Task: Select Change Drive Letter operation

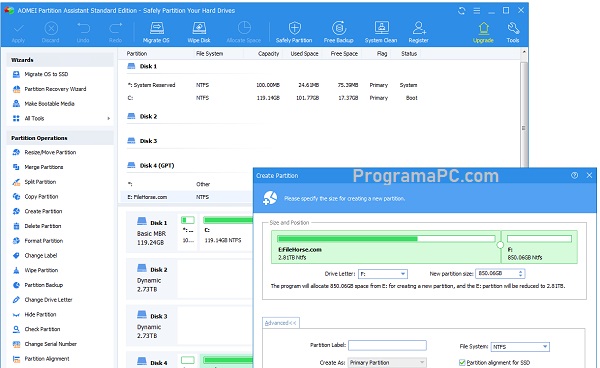Action: coord(48,300)
